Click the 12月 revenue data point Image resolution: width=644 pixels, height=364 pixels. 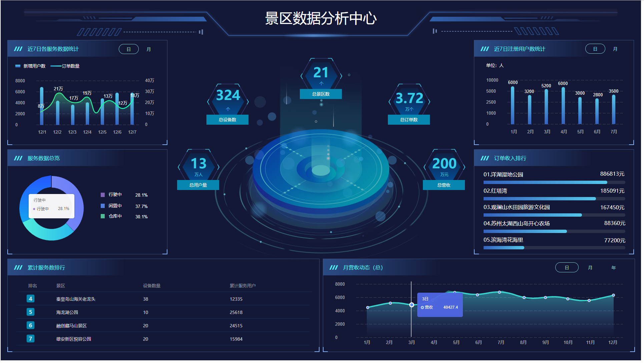614,295
